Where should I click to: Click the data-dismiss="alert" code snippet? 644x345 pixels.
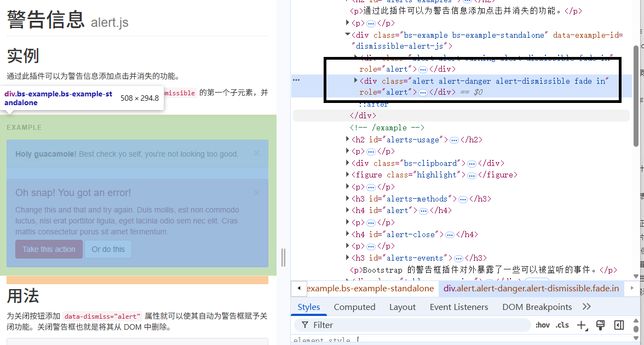[102, 317]
